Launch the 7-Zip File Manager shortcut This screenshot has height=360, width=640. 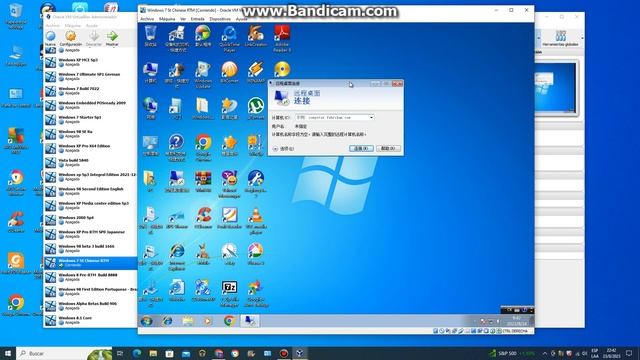pyautogui.click(x=229, y=293)
